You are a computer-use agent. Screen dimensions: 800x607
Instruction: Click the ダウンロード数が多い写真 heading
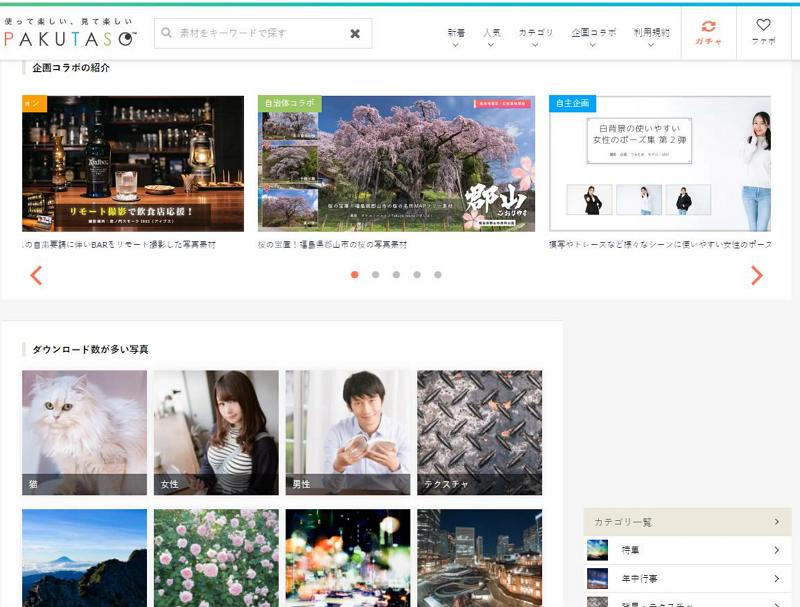[x=90, y=349]
